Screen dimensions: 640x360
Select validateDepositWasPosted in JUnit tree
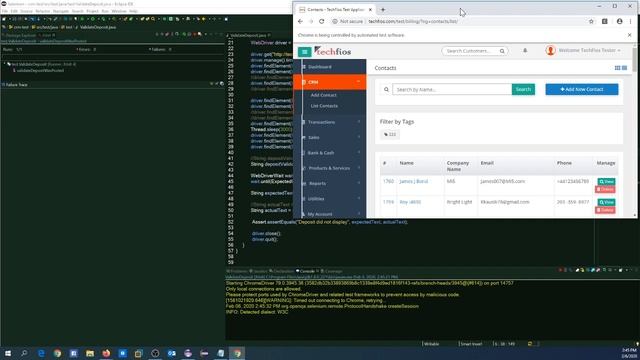(40, 71)
